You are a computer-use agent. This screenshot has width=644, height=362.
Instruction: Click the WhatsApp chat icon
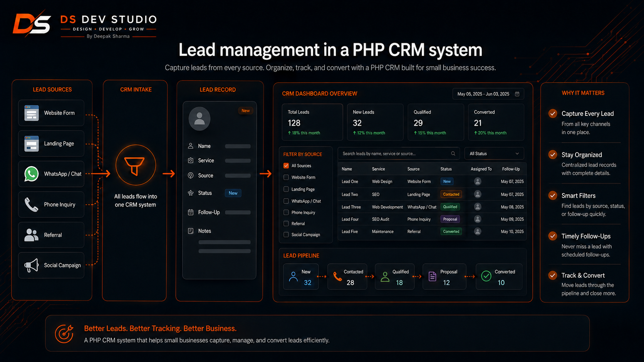pos(31,174)
